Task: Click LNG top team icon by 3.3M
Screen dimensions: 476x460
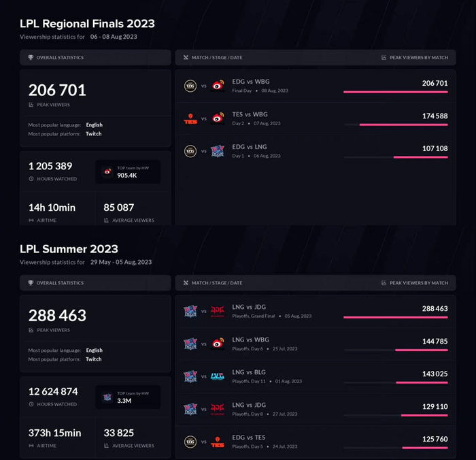Action: (x=107, y=397)
